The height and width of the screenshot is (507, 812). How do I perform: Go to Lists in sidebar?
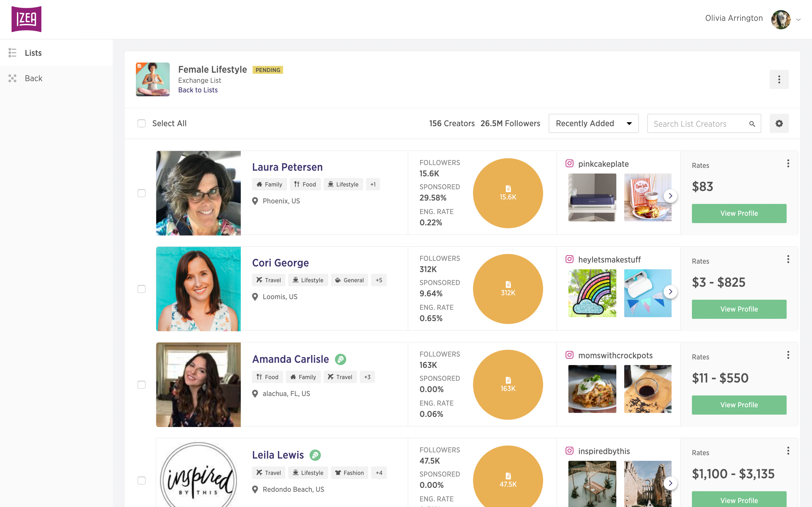click(x=33, y=53)
